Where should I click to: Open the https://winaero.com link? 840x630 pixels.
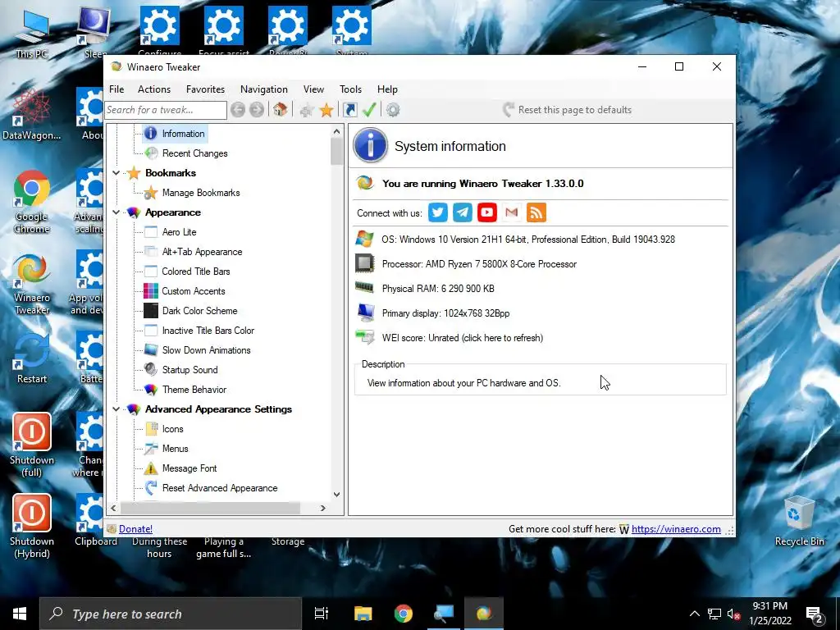[x=676, y=529]
